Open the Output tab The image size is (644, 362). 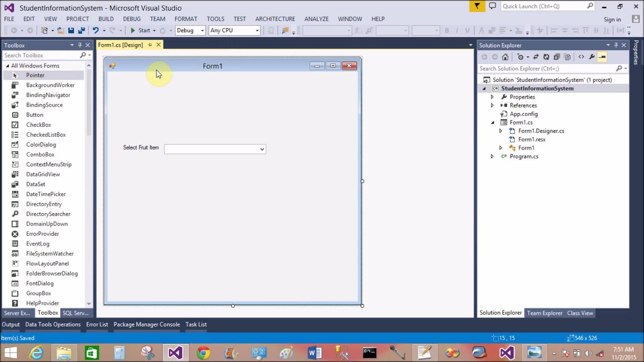tap(11, 324)
